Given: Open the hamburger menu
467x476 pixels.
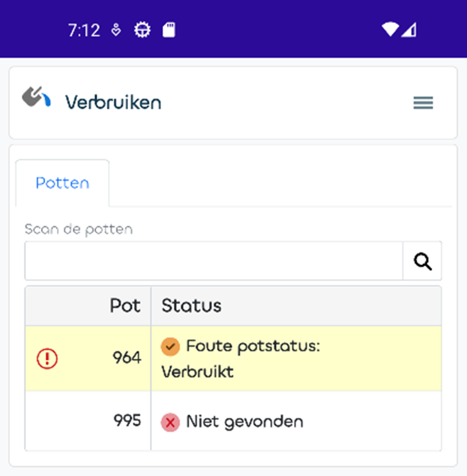Looking at the screenshot, I should 423,103.
